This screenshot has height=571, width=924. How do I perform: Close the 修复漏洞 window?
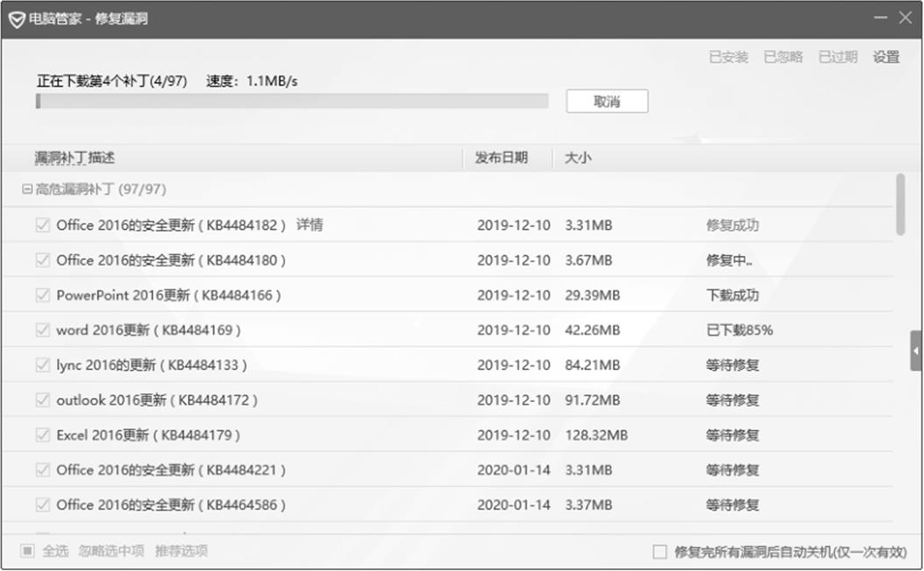906,17
